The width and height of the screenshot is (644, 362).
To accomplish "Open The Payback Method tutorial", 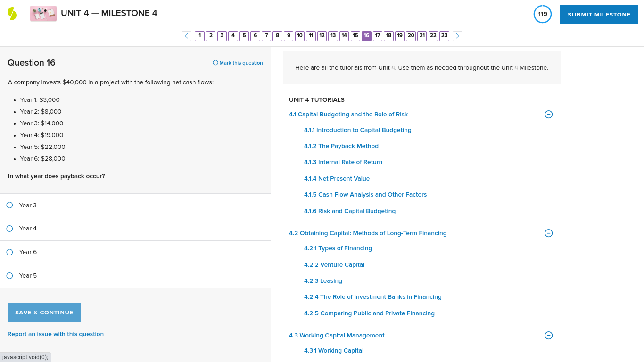I will click(x=341, y=146).
